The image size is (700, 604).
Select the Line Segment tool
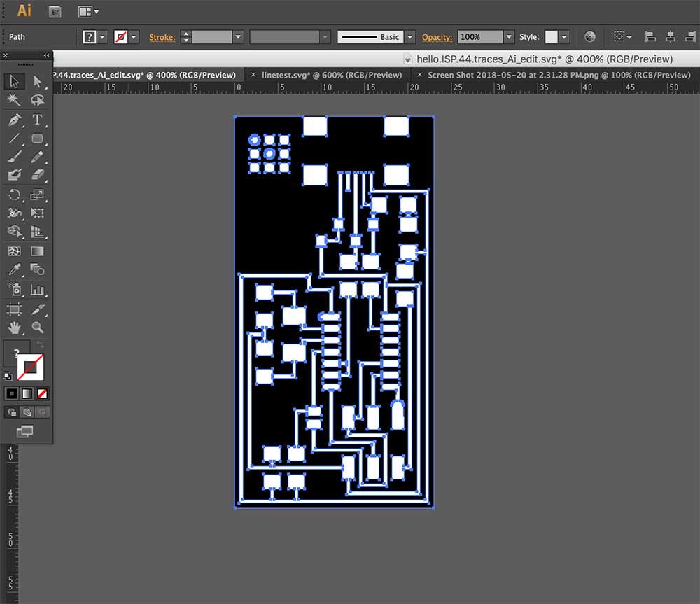[14, 139]
